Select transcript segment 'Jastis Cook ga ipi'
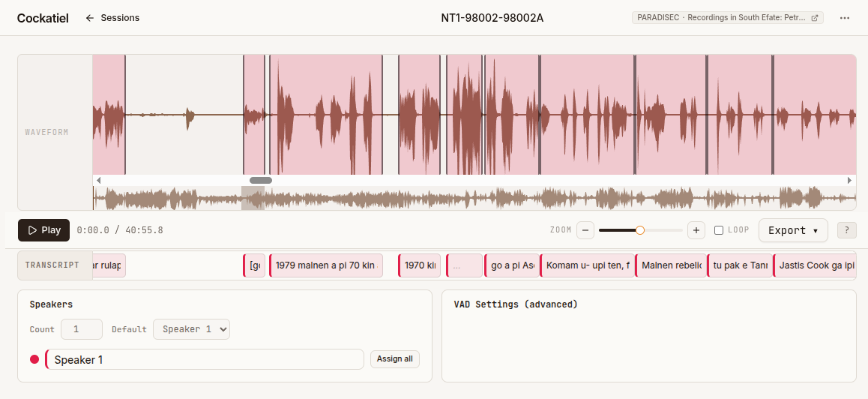The height and width of the screenshot is (399, 868). click(814, 265)
